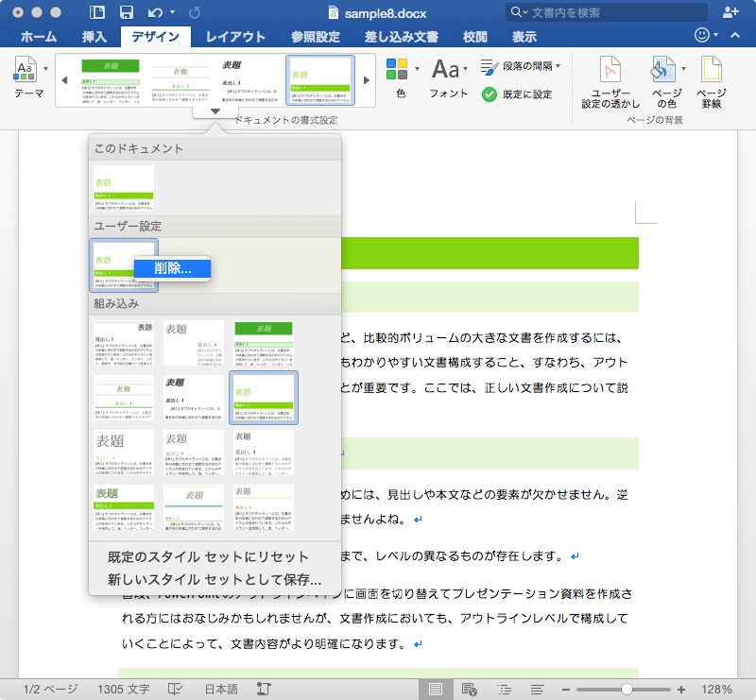This screenshot has height=700, width=756.
Task: Click Set as Default (既定に設定)
Action: click(517, 94)
